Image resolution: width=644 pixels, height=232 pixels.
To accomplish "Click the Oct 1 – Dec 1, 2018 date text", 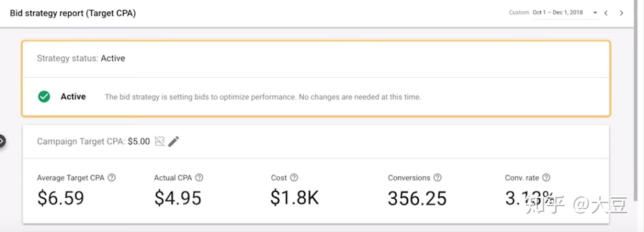I will (x=558, y=13).
